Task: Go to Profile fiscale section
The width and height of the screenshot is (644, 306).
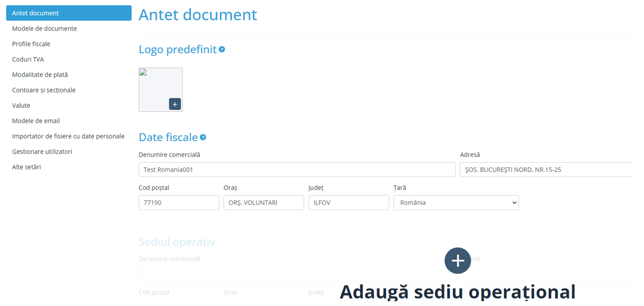Action: (x=31, y=44)
